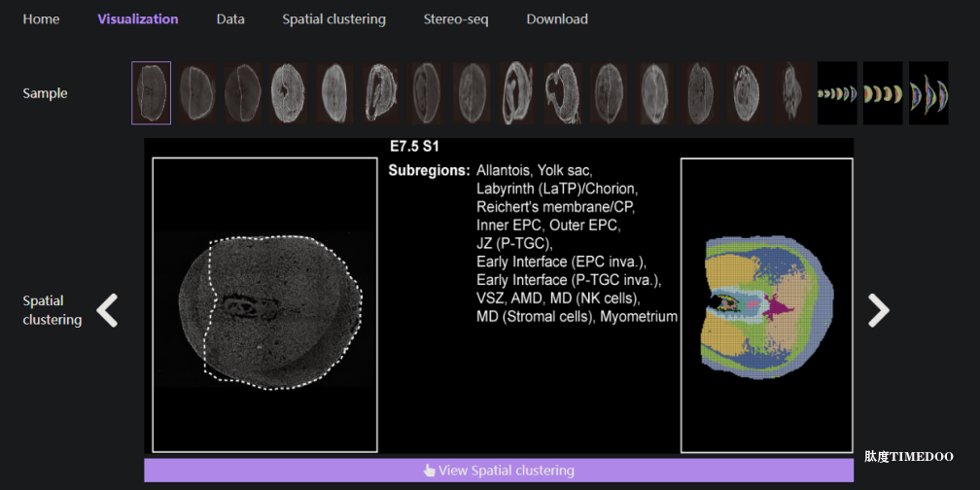
Task: Open the Home menu item
Action: 41,19
